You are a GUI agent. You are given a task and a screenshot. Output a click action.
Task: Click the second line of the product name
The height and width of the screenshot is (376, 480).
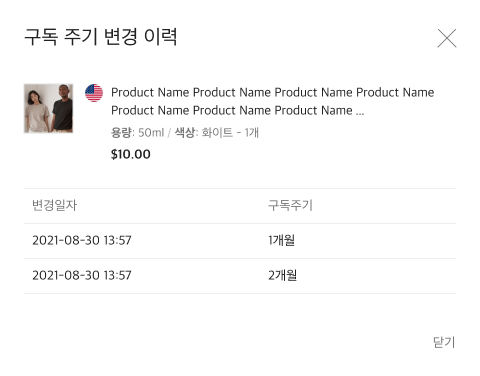[237, 110]
